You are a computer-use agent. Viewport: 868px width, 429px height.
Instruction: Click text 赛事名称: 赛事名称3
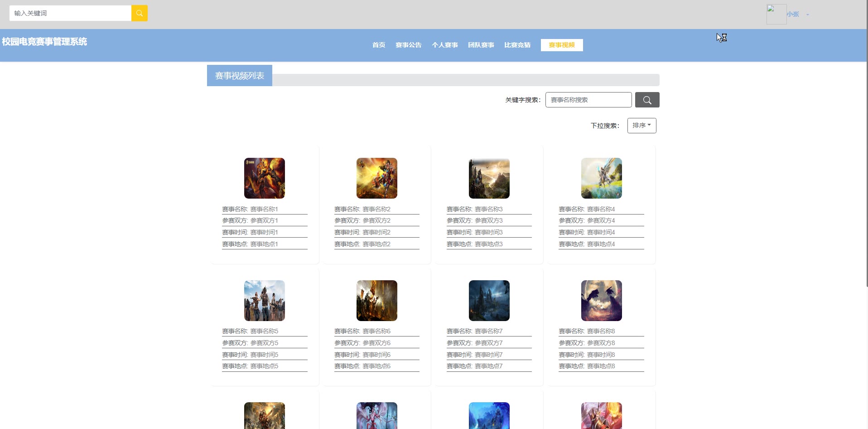pos(475,209)
